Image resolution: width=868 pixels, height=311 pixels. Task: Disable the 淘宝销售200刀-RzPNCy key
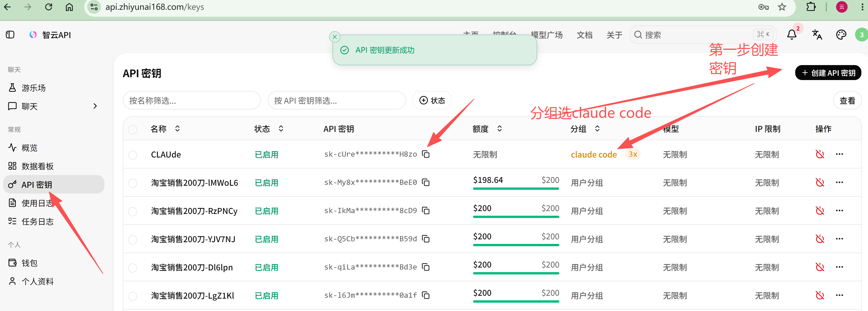[820, 211]
